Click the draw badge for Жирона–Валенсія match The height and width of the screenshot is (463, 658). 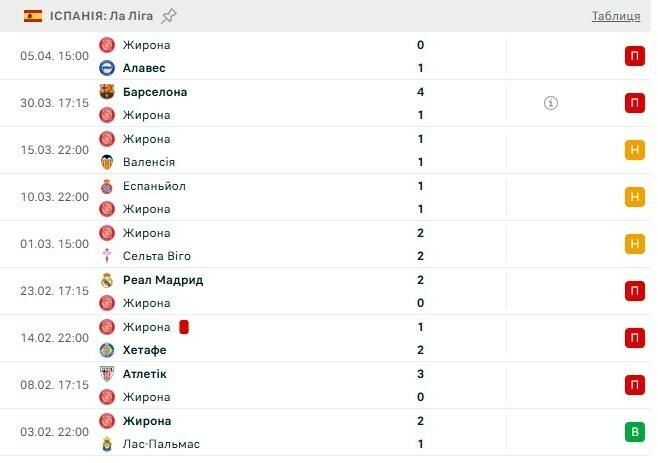pyautogui.click(x=633, y=150)
